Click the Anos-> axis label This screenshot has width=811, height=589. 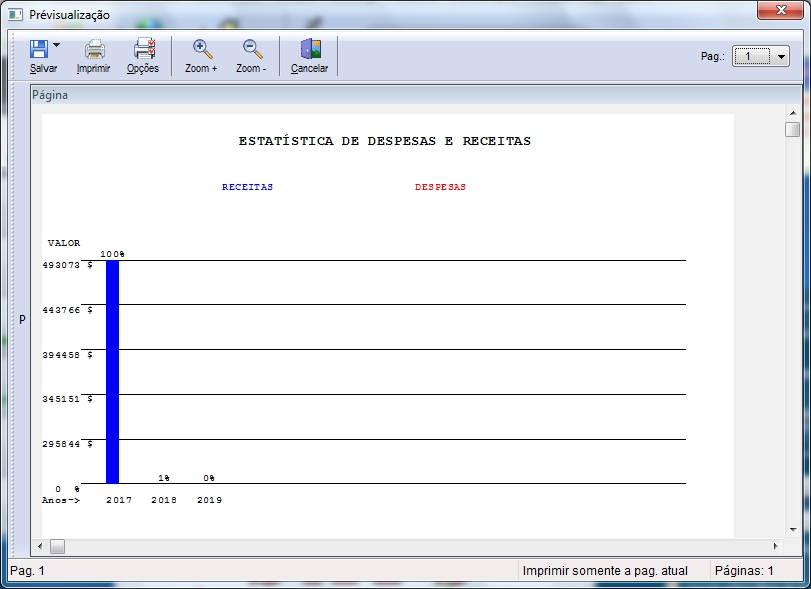(61, 500)
